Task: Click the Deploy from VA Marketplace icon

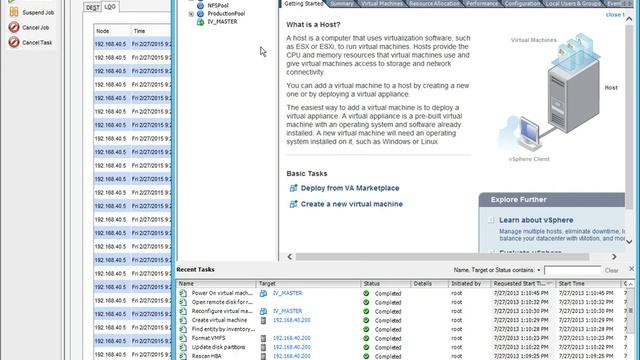Action: pos(293,188)
